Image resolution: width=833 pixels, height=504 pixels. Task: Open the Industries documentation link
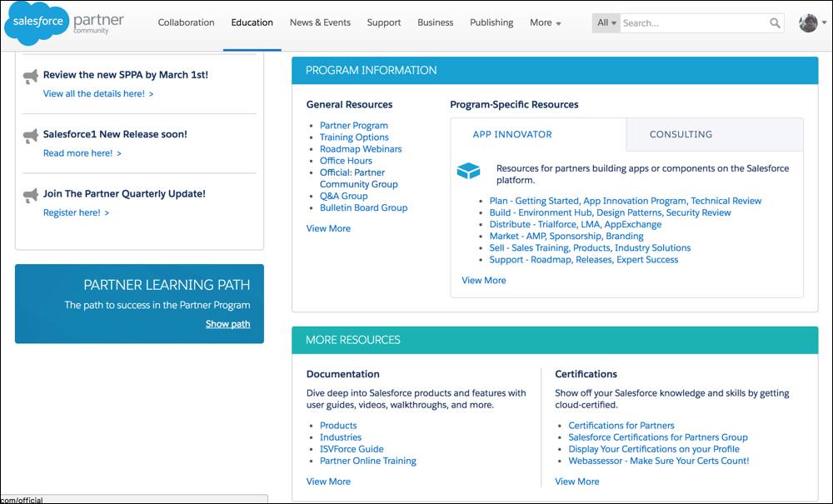click(341, 437)
